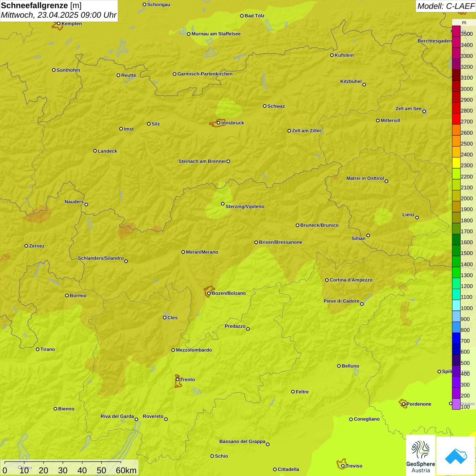Click the Kempten city marker
The width and height of the screenshot is (476, 476).
point(58,23)
